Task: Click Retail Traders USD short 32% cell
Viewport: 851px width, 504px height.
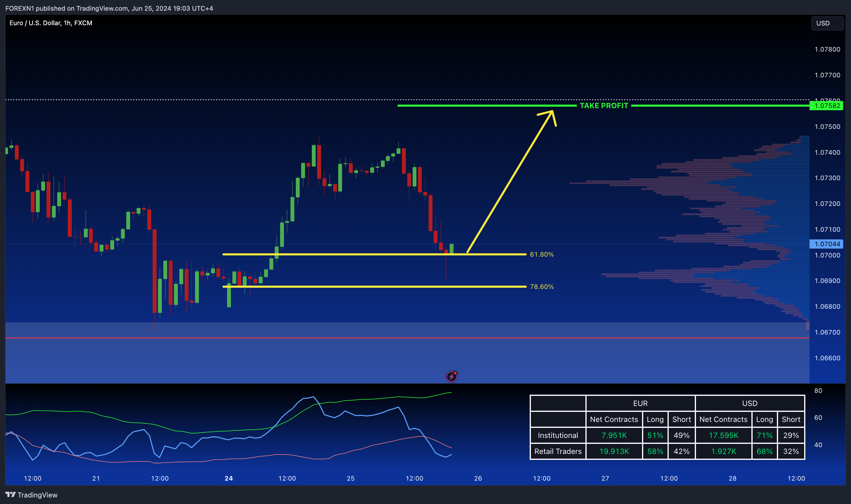Action: coord(791,451)
